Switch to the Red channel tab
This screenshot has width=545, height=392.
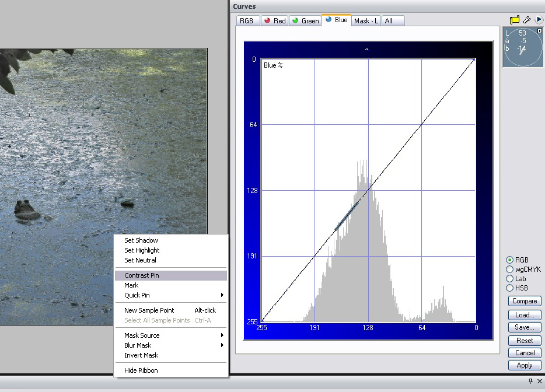pos(275,21)
